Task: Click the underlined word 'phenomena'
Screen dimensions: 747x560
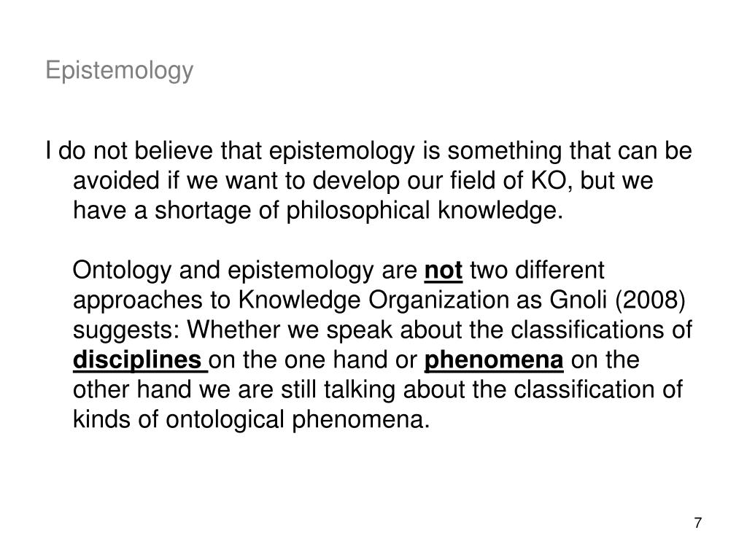Action: [494, 360]
